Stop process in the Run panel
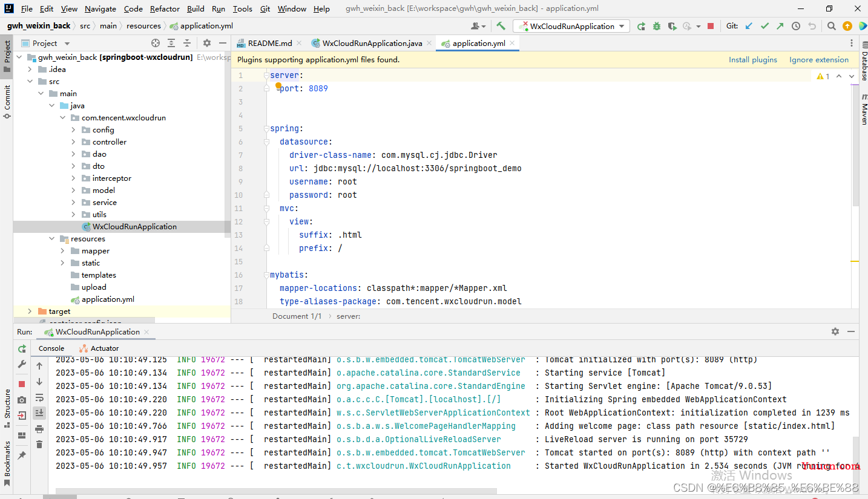This screenshot has width=868, height=499. pyautogui.click(x=22, y=384)
